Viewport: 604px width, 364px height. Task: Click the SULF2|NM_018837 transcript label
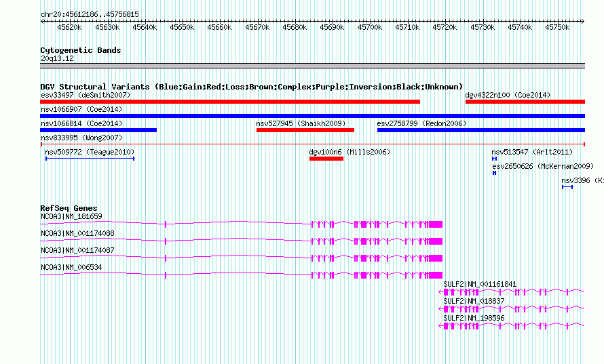[474, 301]
